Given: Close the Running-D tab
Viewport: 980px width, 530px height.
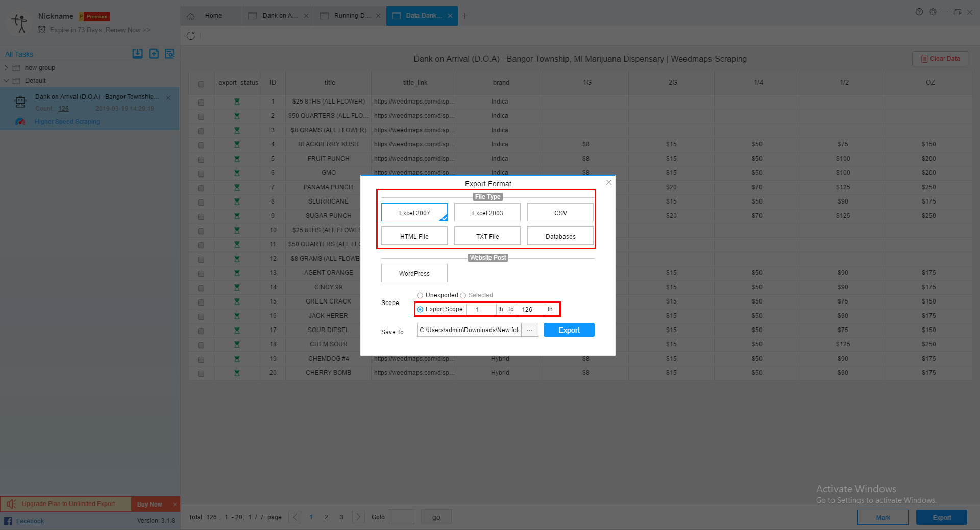Looking at the screenshot, I should click(378, 16).
